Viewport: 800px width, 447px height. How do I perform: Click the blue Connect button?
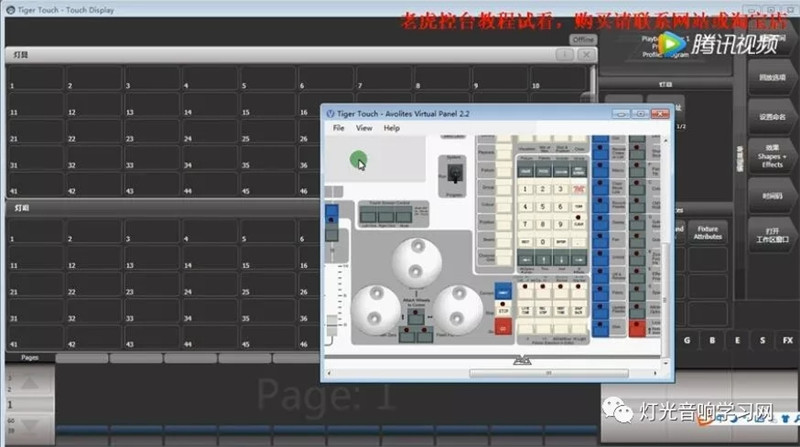pos(503,292)
